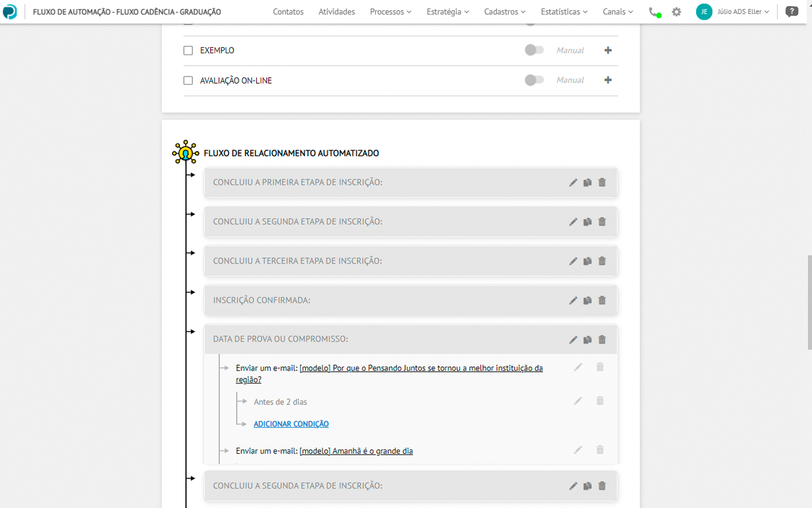The width and height of the screenshot is (812, 508).
Task: Duplicate the CONCLUIU A PRIMEIRA ETAPA DE INSCRIÇÃO step
Action: [588, 183]
